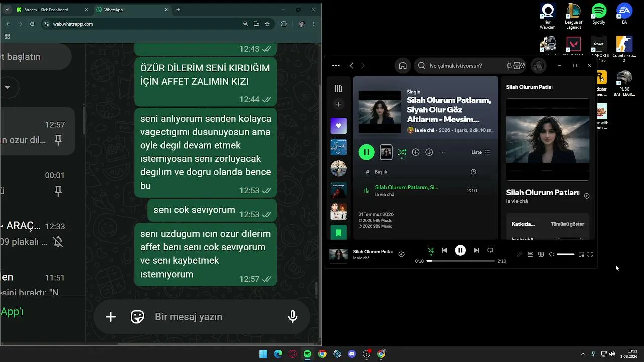This screenshot has width=644, height=362.
Task: Open the PUBG Battlegrounds desktop shortcut
Action: (x=624, y=84)
